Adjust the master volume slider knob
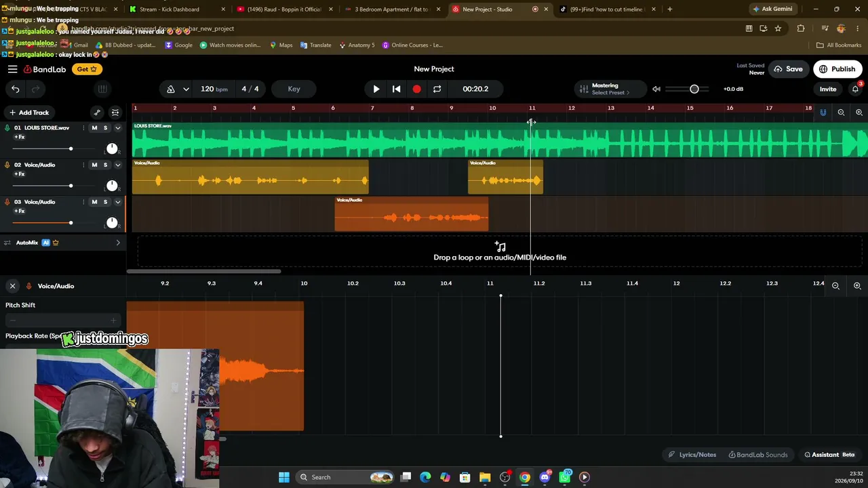The height and width of the screenshot is (488, 868). pos(694,89)
